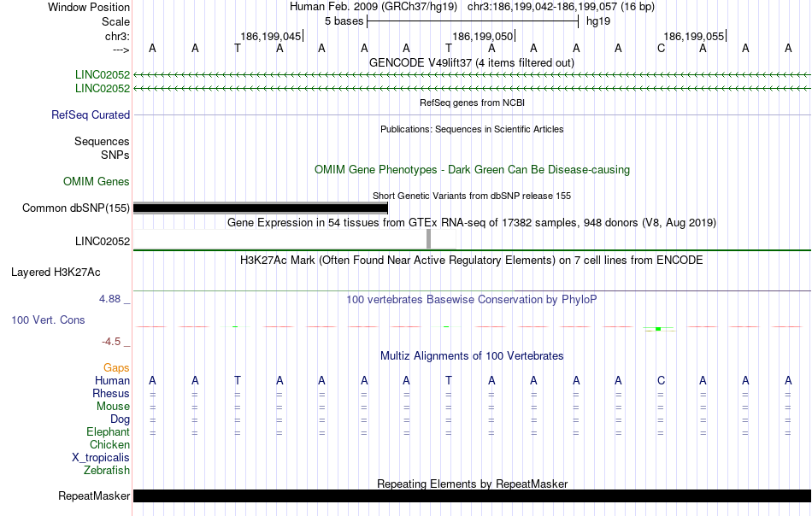The width and height of the screenshot is (812, 516).
Task: Click the C base in the Human alignment row
Action: (x=661, y=381)
